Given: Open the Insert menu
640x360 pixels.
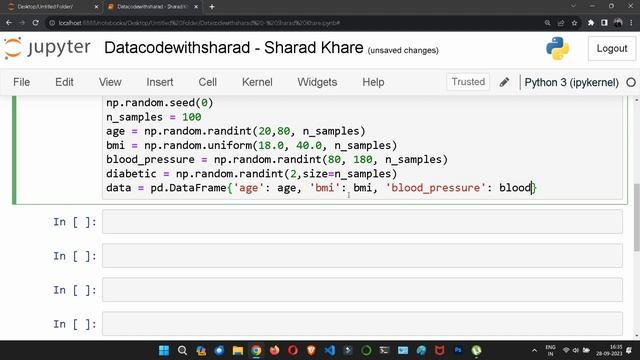Looking at the screenshot, I should click(x=160, y=82).
